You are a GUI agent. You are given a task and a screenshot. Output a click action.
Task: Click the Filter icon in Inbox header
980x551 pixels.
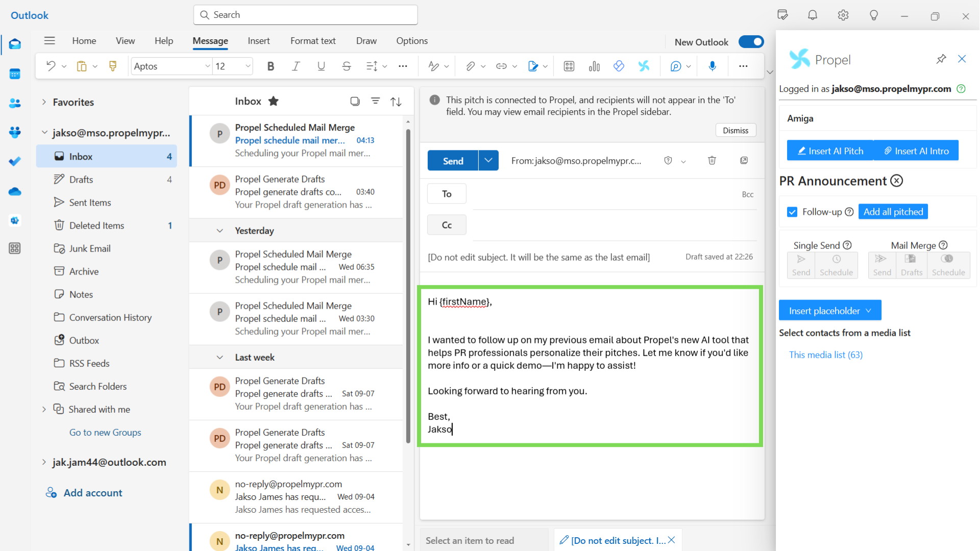[x=376, y=101]
